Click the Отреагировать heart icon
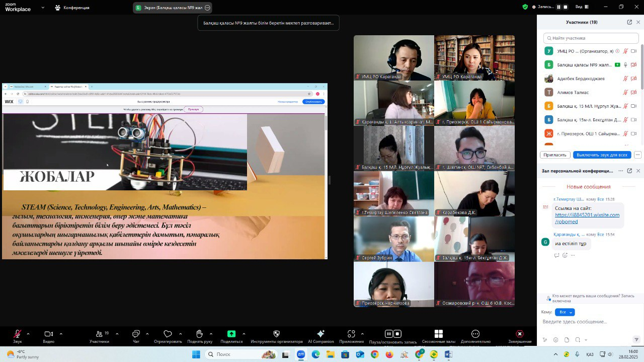 tap(168, 334)
